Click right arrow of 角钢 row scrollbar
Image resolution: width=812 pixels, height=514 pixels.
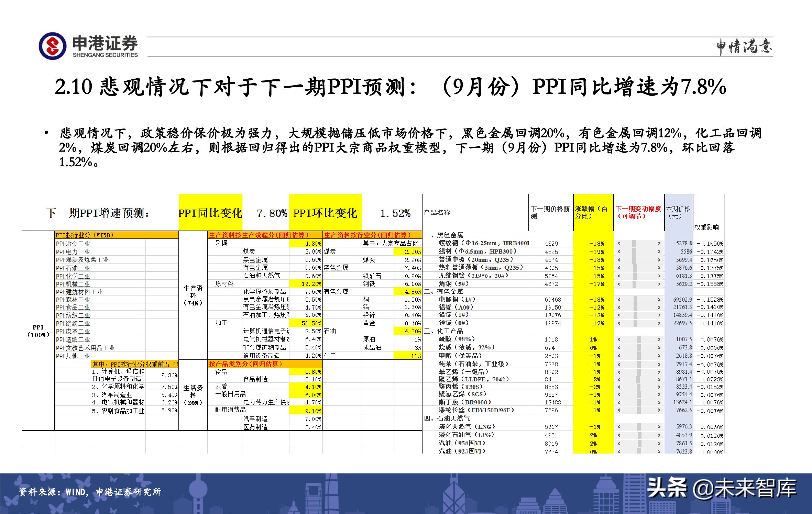click(x=659, y=284)
